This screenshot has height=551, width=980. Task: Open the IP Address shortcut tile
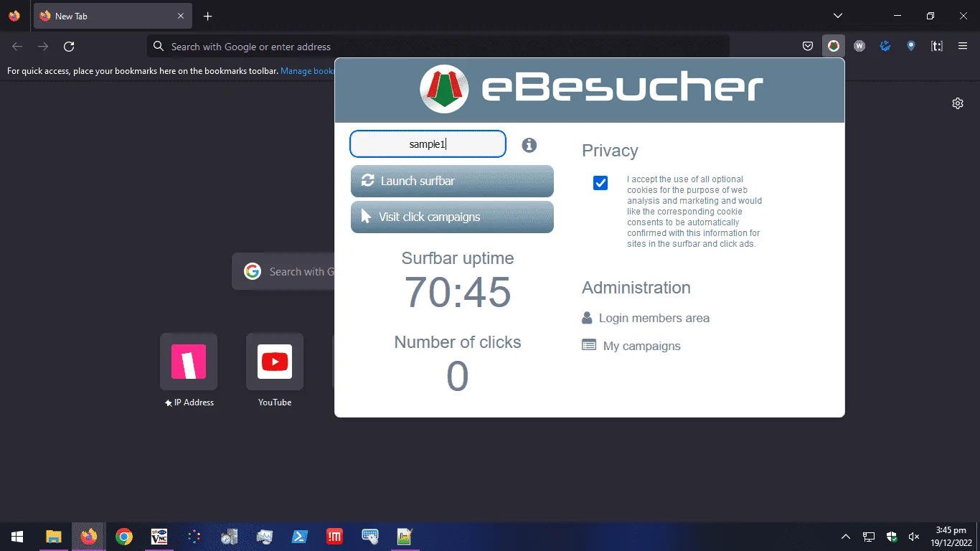(189, 362)
